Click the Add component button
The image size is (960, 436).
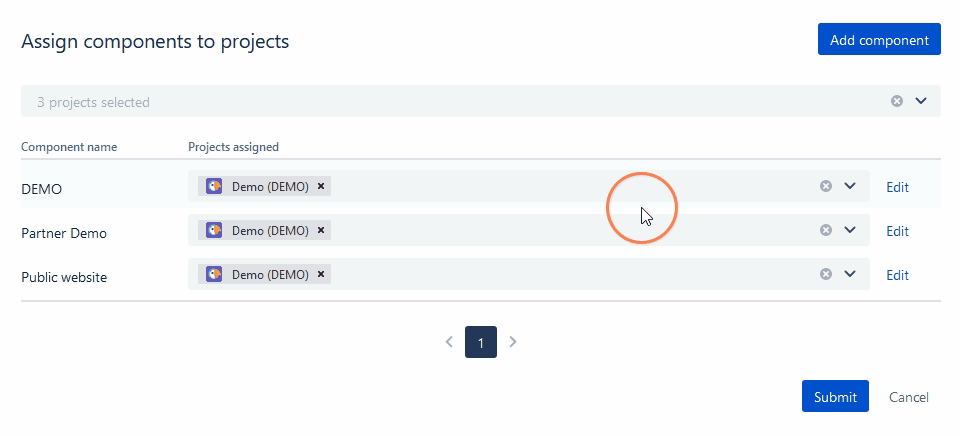879,40
